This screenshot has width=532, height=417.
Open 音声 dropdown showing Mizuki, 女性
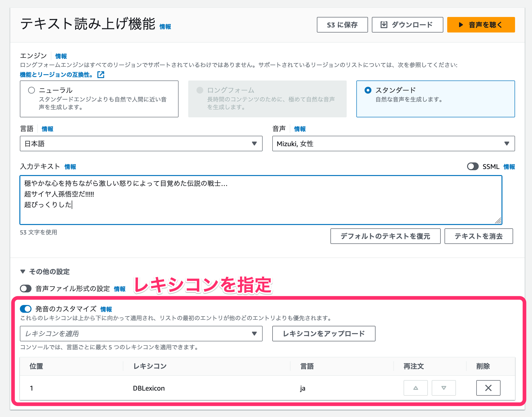(393, 144)
